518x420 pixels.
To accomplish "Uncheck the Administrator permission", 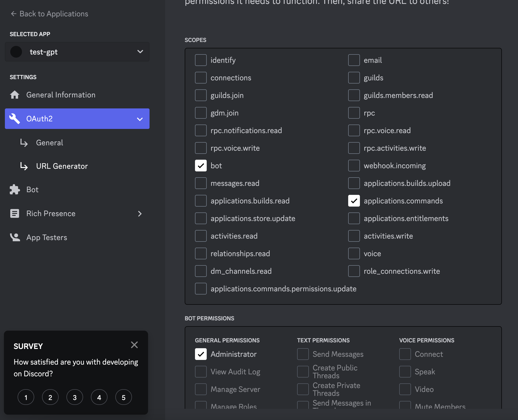I will [201, 354].
